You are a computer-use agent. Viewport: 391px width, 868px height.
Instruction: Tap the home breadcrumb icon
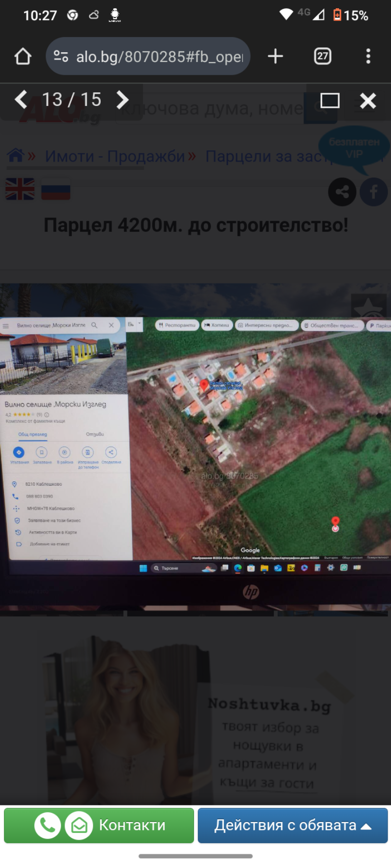(x=16, y=156)
